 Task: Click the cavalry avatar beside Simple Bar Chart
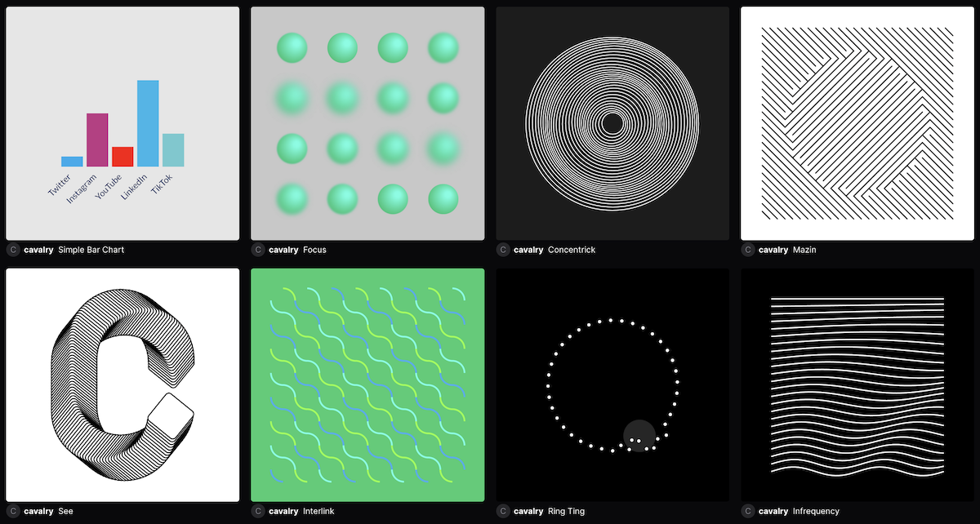click(13, 250)
